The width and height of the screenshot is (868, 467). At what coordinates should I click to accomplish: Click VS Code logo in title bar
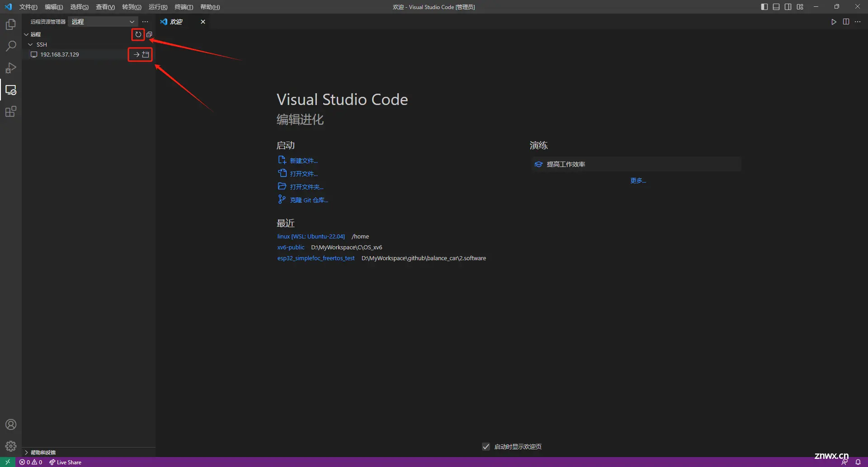(8, 7)
